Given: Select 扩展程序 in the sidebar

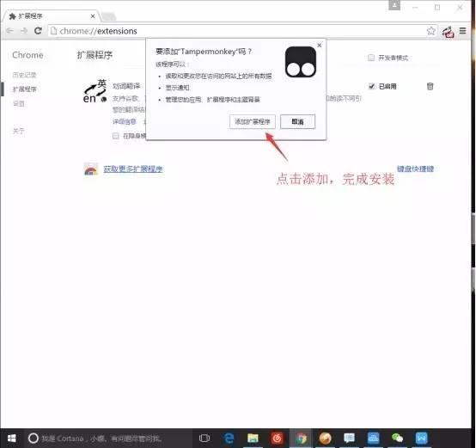Looking at the screenshot, I should (x=24, y=89).
